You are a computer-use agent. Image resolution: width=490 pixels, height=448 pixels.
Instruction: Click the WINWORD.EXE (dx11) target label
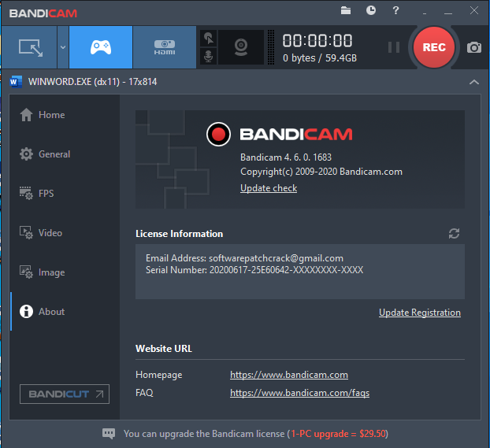pos(92,82)
